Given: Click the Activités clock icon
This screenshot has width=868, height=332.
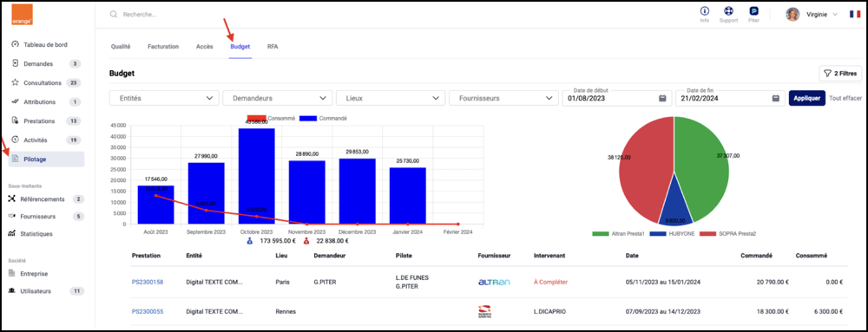Looking at the screenshot, I should coord(16,140).
